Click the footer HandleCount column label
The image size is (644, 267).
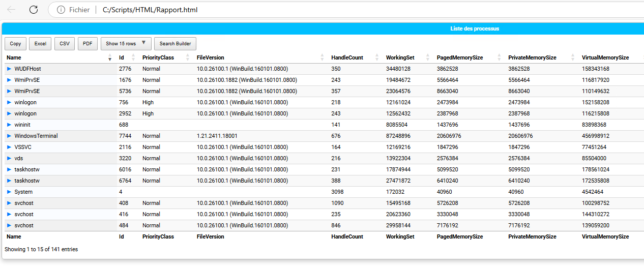tap(347, 236)
